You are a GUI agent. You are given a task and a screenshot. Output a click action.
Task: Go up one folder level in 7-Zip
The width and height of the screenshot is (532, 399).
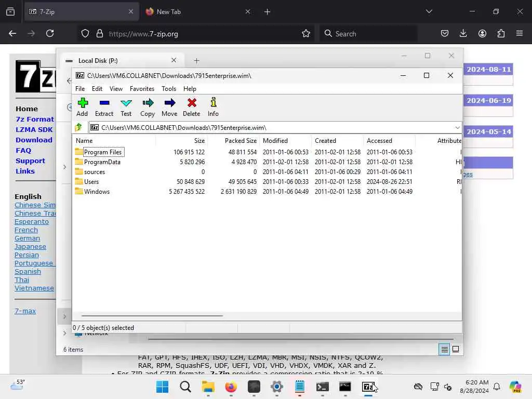pyautogui.click(x=79, y=128)
